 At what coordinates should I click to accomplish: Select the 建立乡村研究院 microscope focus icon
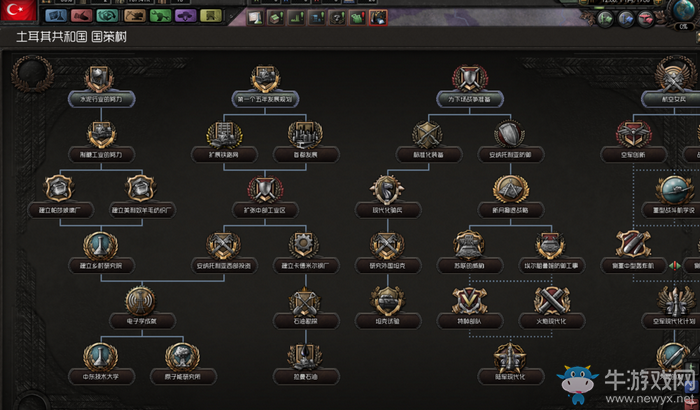(101, 245)
